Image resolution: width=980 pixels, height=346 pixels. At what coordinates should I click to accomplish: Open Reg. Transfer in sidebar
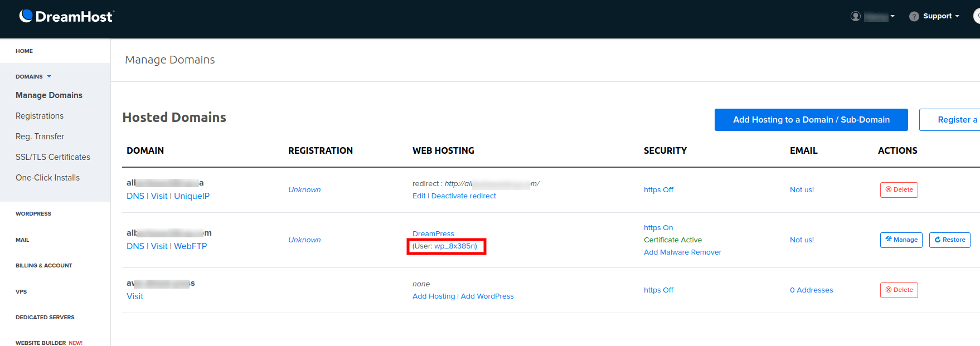click(40, 137)
